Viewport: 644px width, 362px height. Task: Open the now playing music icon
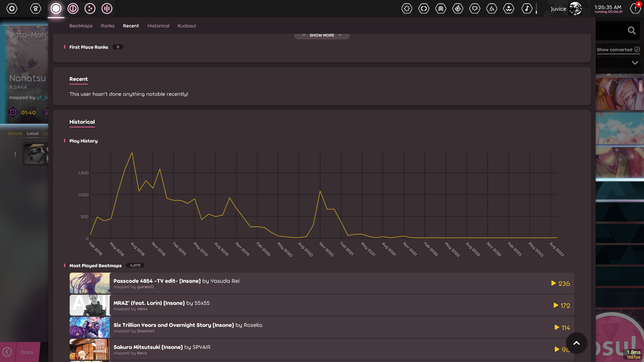point(527,8)
